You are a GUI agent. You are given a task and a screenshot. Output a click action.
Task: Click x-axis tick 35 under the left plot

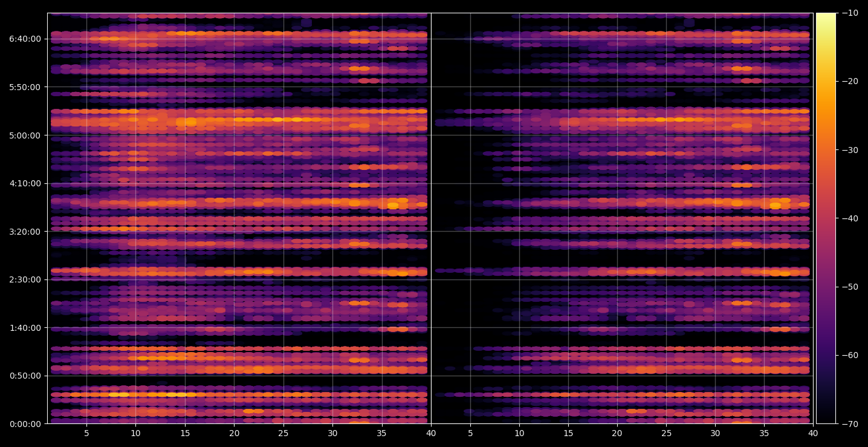382,434
